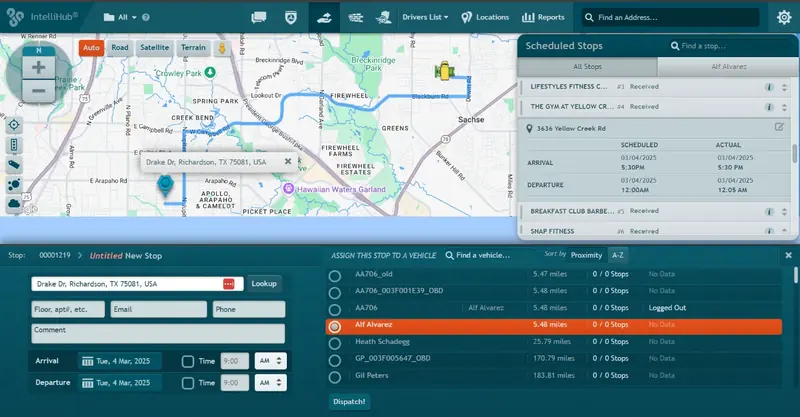800x417 pixels.
Task: Change Departure AM/PM selector
Action: coord(270,382)
